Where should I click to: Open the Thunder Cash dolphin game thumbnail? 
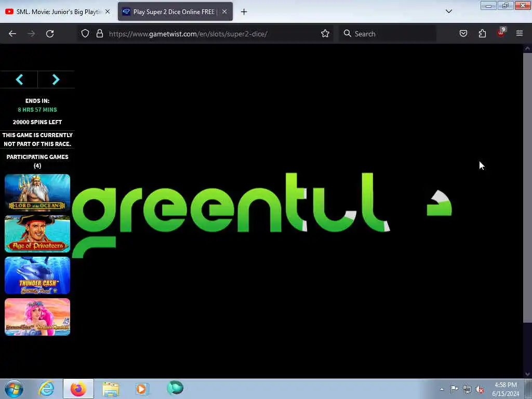(x=37, y=275)
